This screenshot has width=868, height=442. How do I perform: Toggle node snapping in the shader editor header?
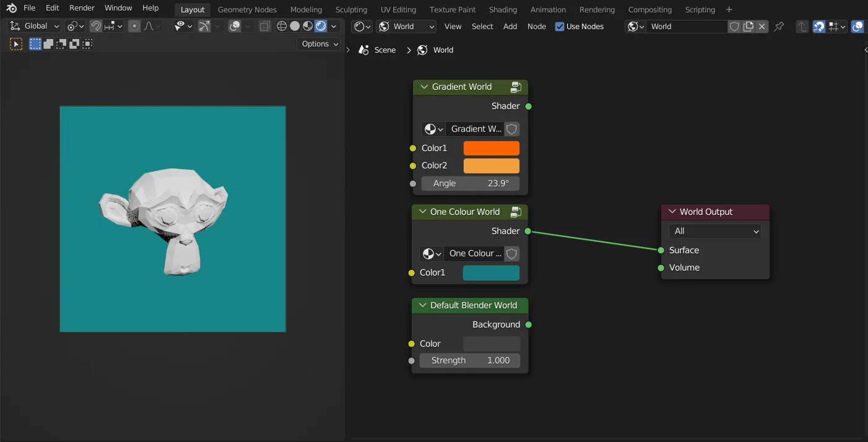pyautogui.click(x=820, y=26)
